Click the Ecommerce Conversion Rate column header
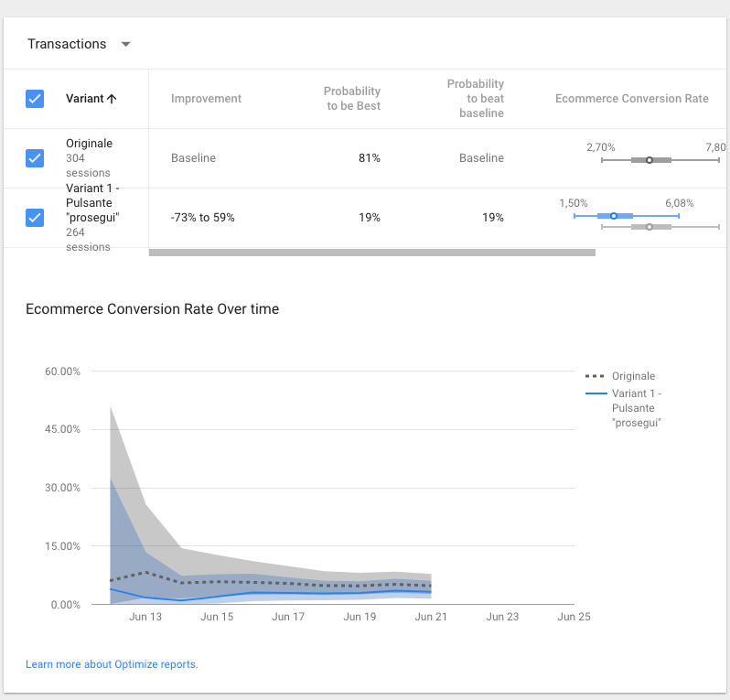The image size is (730, 700). [x=632, y=98]
